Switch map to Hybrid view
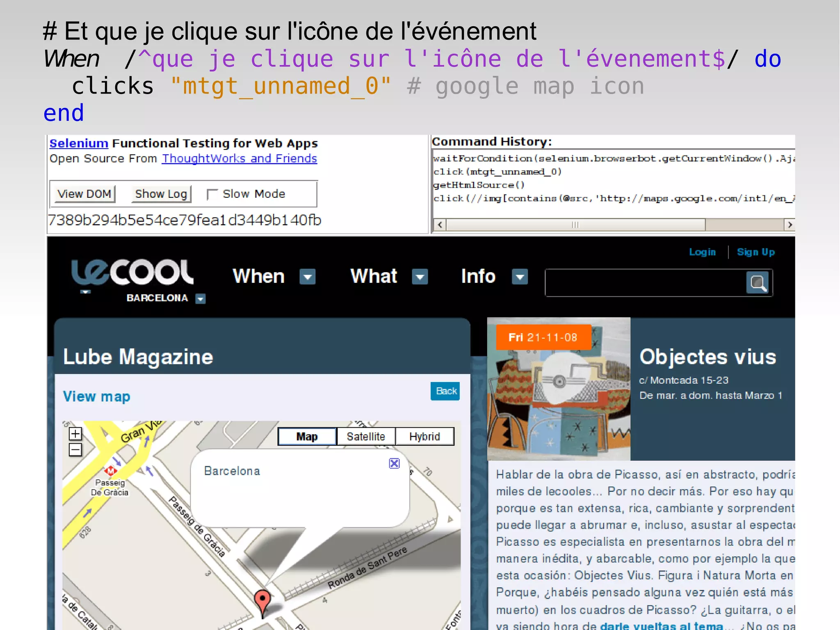 tap(425, 436)
